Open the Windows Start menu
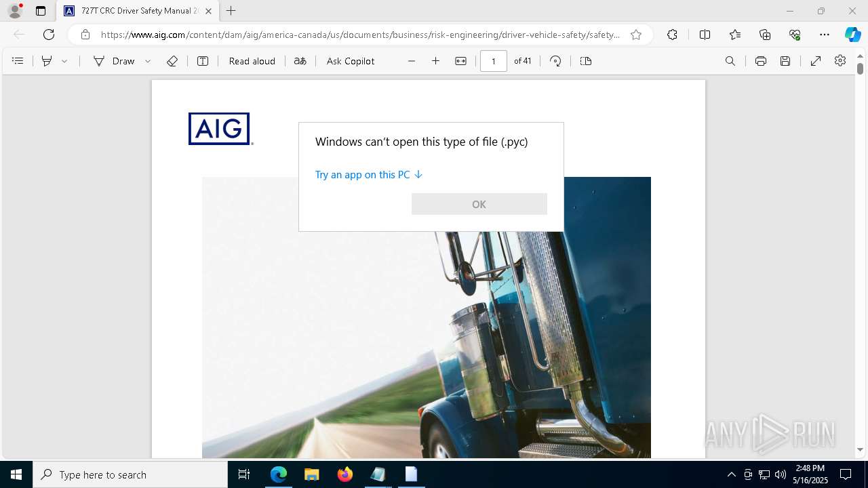This screenshot has width=868, height=488. point(16,474)
